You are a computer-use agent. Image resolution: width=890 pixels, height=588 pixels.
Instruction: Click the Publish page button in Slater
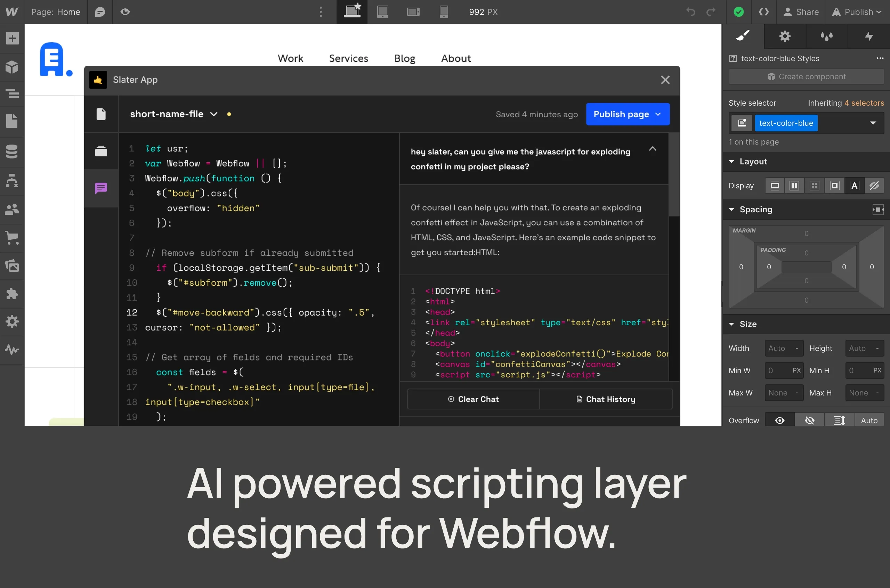(628, 114)
